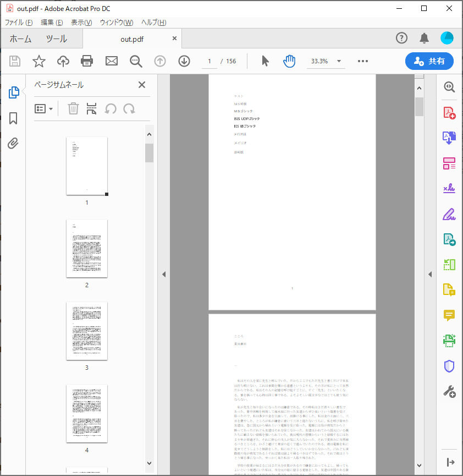Open Fill & Sign tool

pyautogui.click(x=449, y=189)
